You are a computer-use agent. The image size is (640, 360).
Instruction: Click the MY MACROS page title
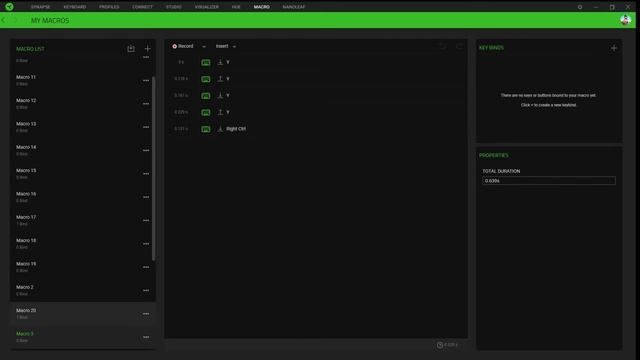(50, 20)
